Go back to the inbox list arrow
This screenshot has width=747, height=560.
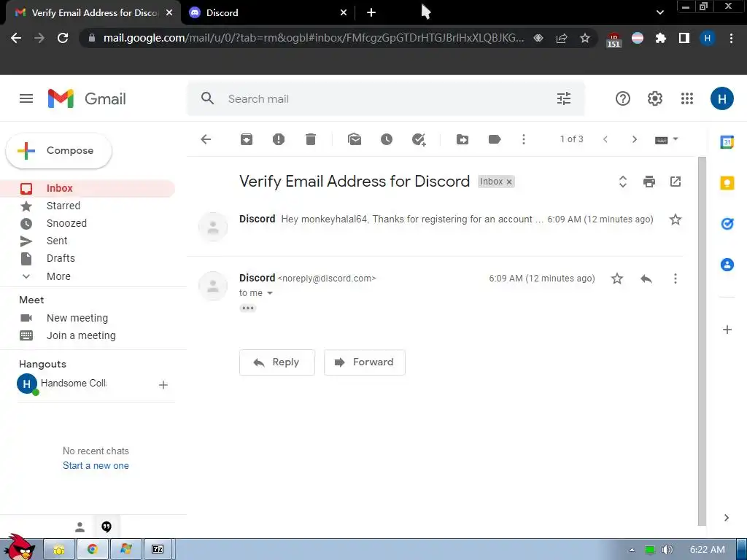[x=206, y=139]
